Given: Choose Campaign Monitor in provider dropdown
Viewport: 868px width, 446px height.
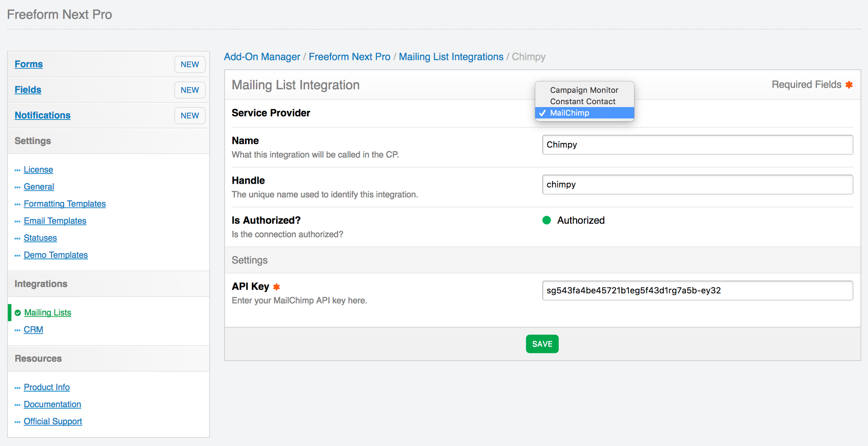Looking at the screenshot, I should coord(584,90).
